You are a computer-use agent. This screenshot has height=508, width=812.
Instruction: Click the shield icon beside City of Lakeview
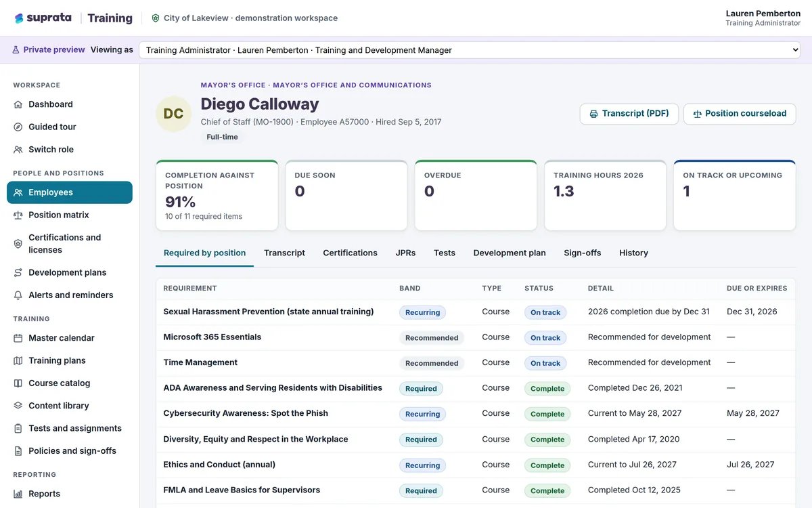(156, 18)
